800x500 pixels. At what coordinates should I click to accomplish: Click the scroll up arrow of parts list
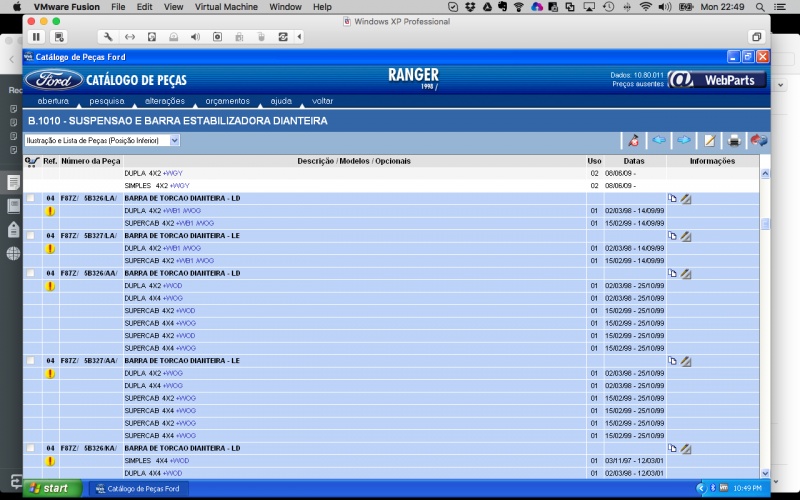point(765,173)
